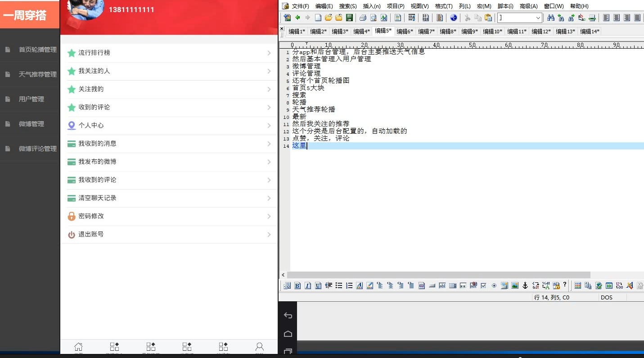Screen dimensions: 644x358
Task: Click the 一周穿搭 logo header
Action: point(30,14)
